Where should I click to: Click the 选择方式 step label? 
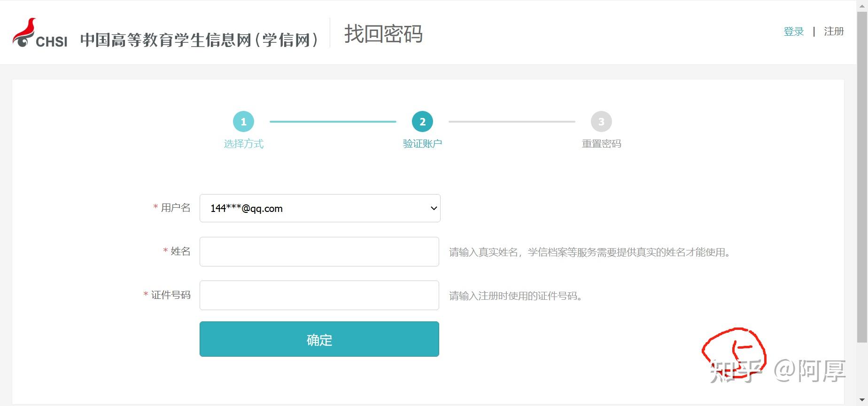[243, 144]
